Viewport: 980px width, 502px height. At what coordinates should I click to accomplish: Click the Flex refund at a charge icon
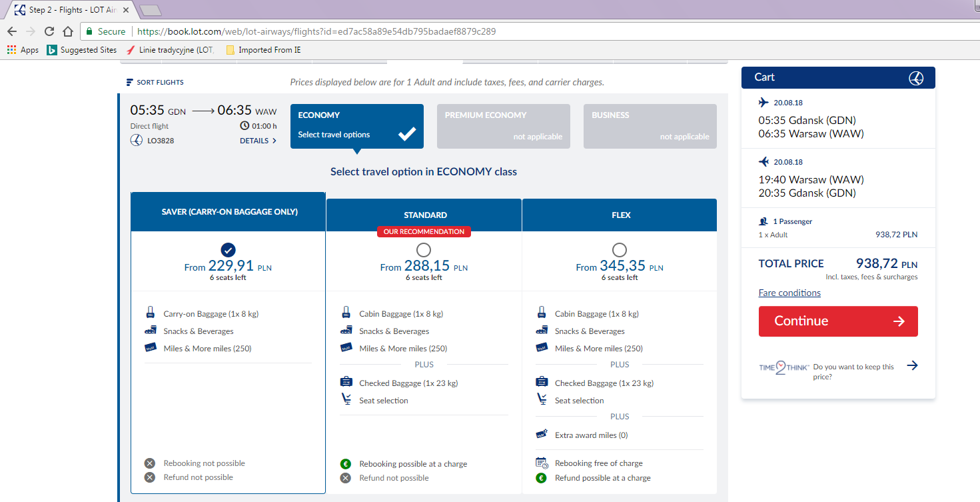(x=542, y=478)
